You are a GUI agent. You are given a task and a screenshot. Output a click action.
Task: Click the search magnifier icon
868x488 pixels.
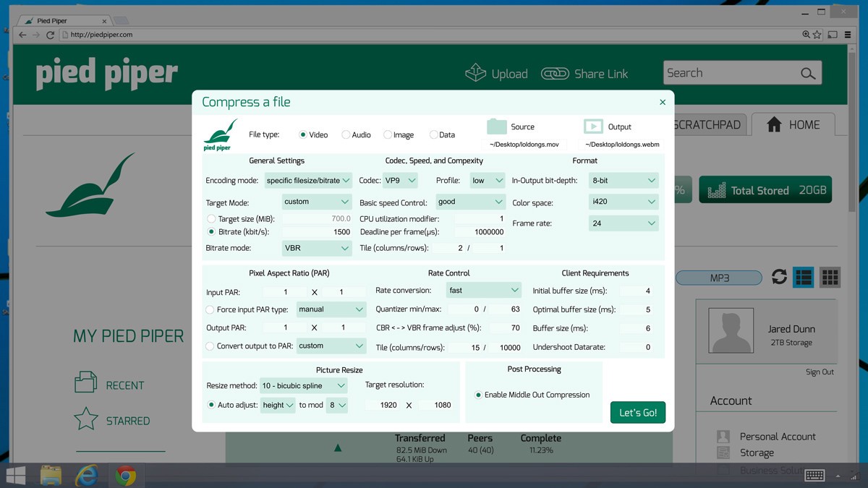[808, 74]
